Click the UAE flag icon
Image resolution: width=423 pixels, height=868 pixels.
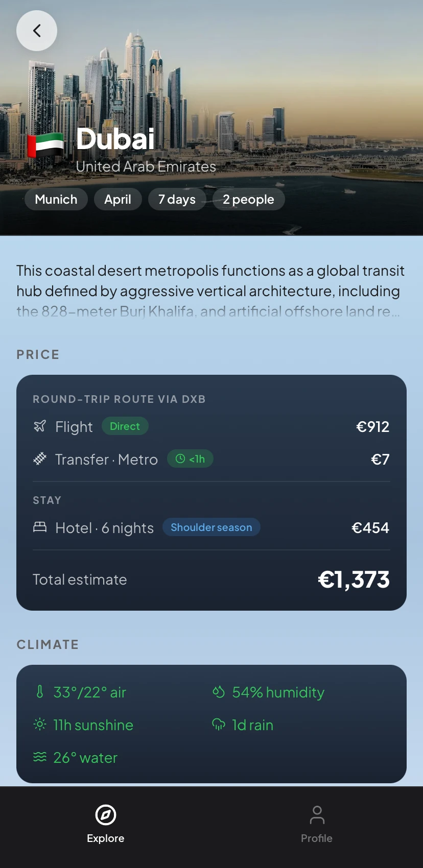pos(46,145)
